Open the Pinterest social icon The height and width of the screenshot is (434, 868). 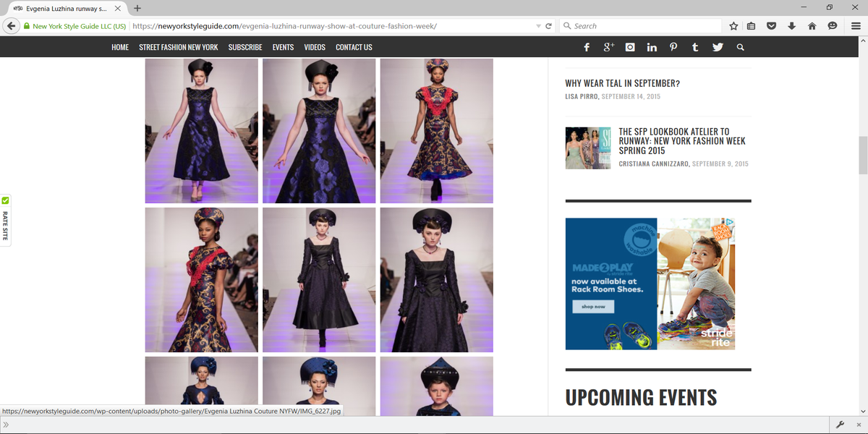coord(673,47)
